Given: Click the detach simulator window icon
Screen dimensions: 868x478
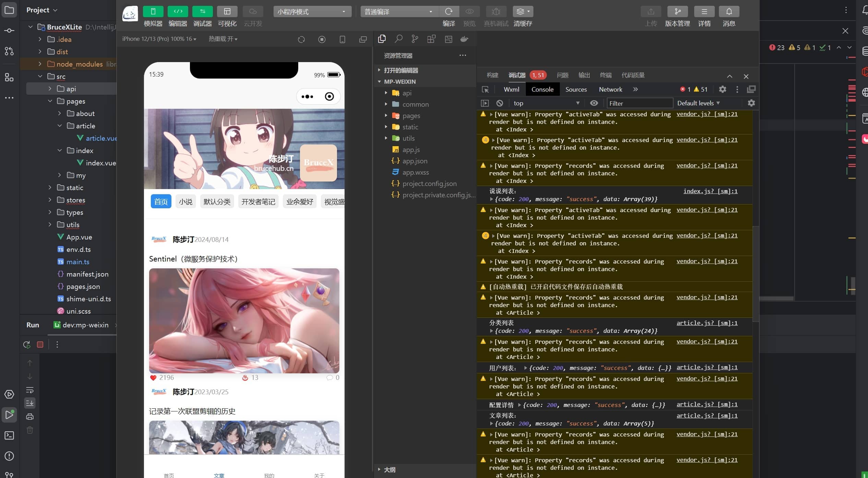Looking at the screenshot, I should click(363, 39).
